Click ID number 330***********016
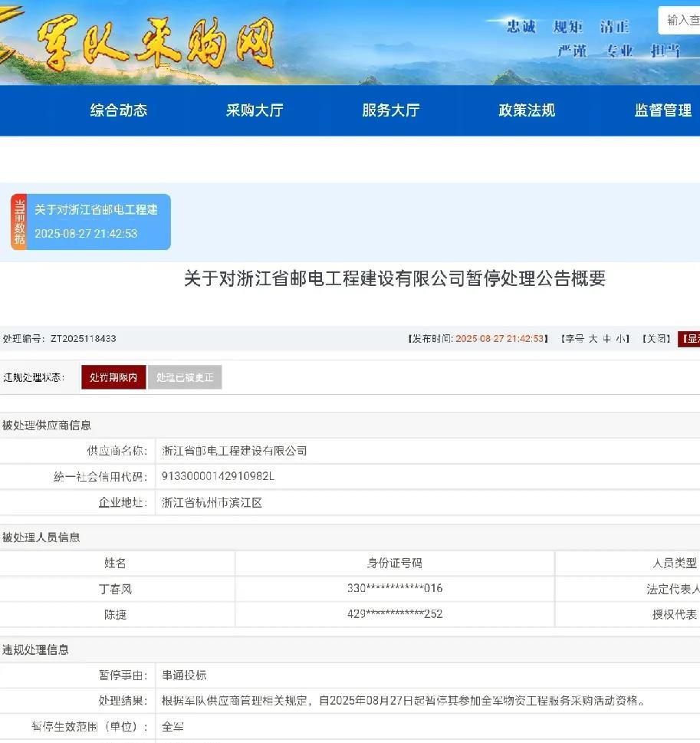The width and height of the screenshot is (700, 743). (395, 588)
